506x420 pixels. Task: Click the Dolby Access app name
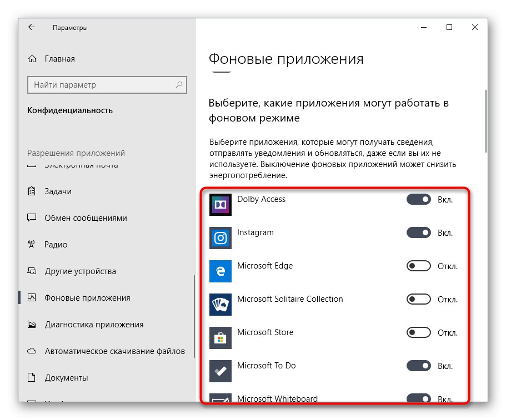pos(262,199)
